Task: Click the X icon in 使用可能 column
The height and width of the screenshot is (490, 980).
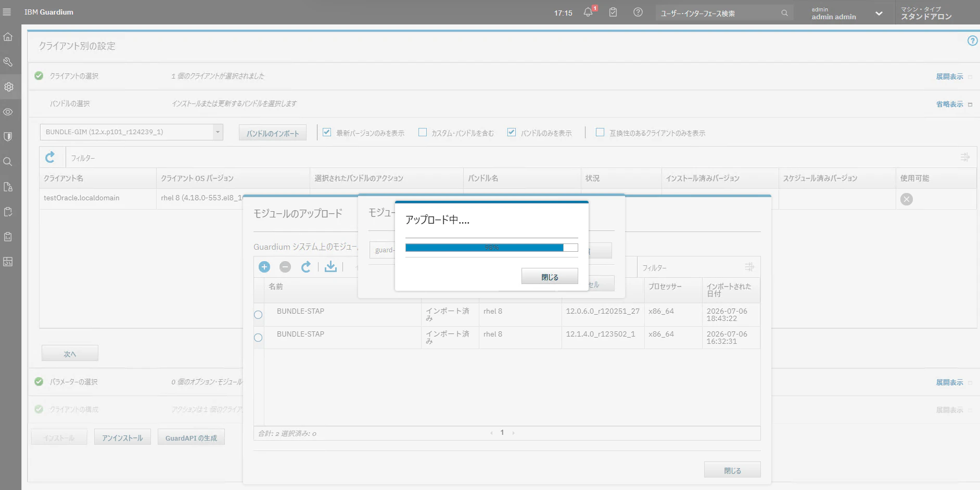Action: [907, 199]
